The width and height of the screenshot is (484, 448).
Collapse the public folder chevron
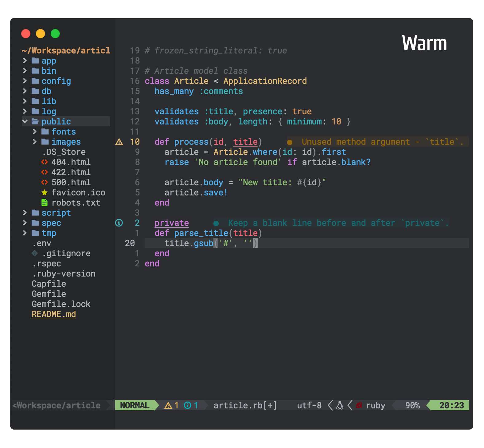tap(25, 121)
